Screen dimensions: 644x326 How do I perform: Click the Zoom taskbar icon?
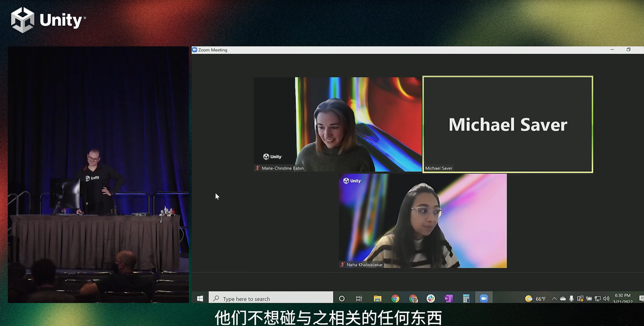pos(484,299)
